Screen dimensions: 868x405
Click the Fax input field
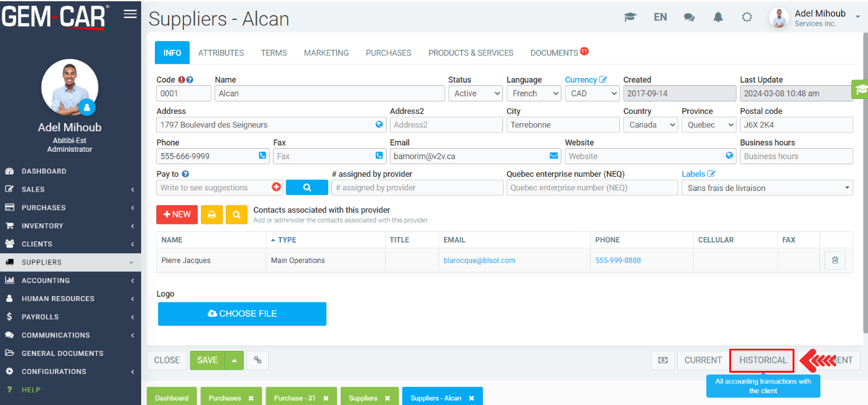point(323,156)
